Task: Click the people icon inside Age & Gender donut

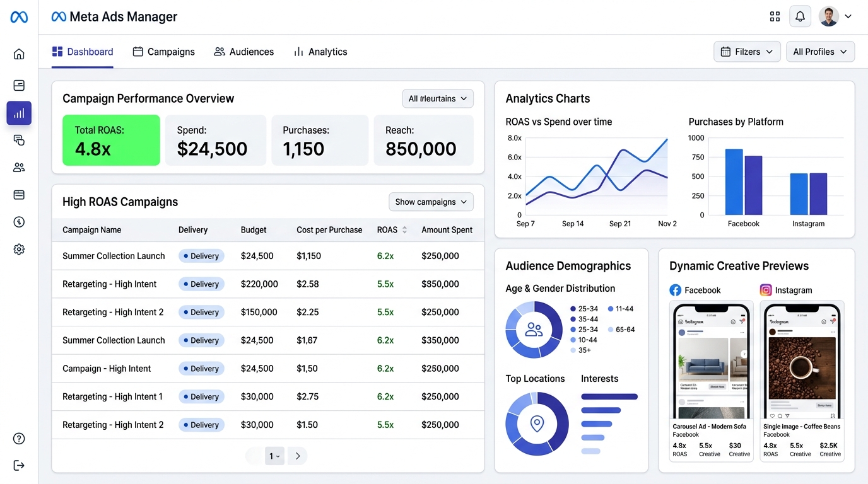Action: click(534, 329)
